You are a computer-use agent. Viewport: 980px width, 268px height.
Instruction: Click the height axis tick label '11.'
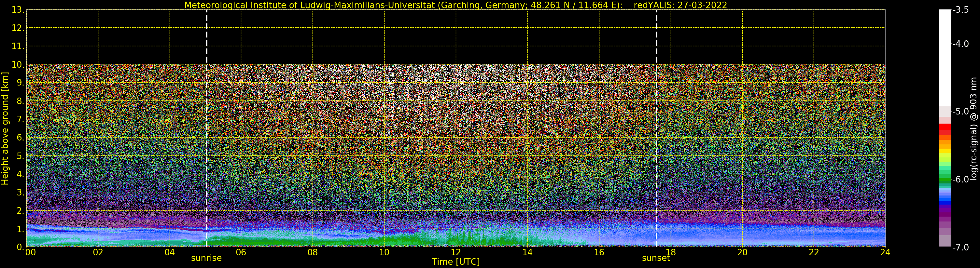(18, 47)
